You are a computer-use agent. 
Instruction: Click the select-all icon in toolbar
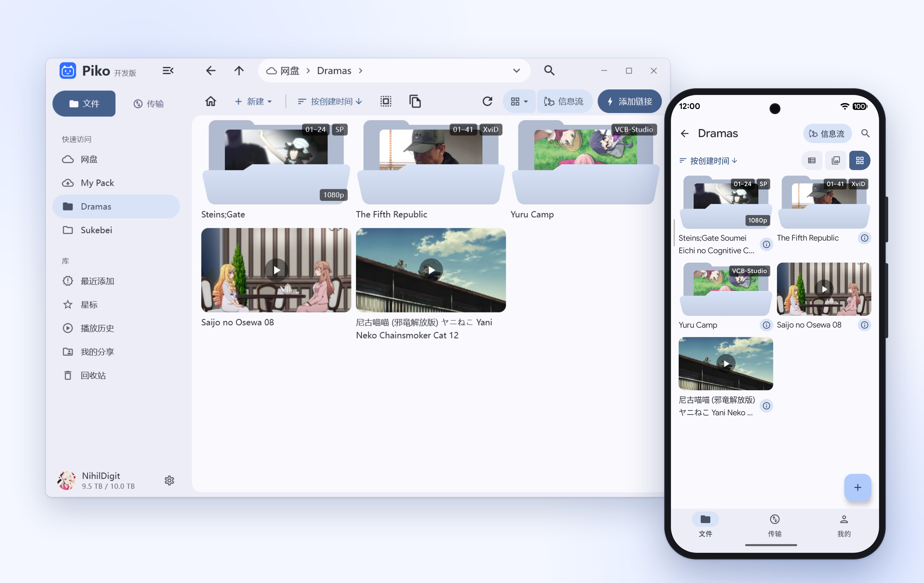coord(386,101)
